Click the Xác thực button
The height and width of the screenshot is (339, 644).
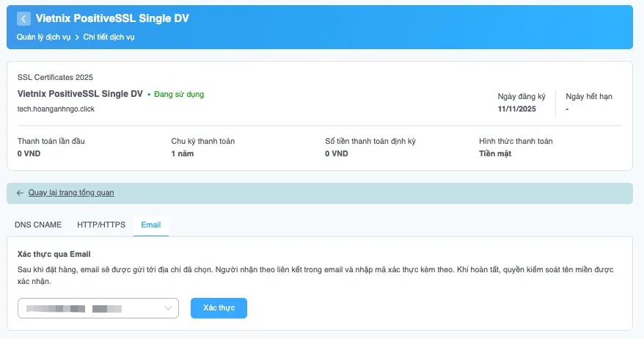219,308
